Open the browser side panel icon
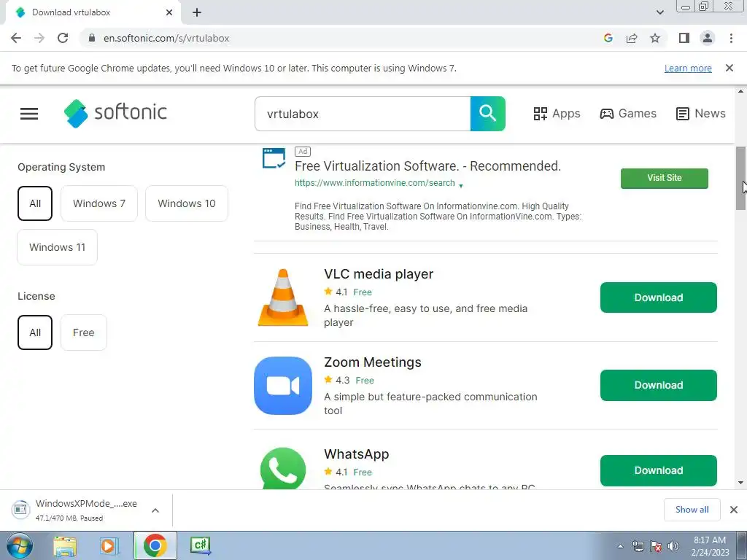 click(x=684, y=38)
